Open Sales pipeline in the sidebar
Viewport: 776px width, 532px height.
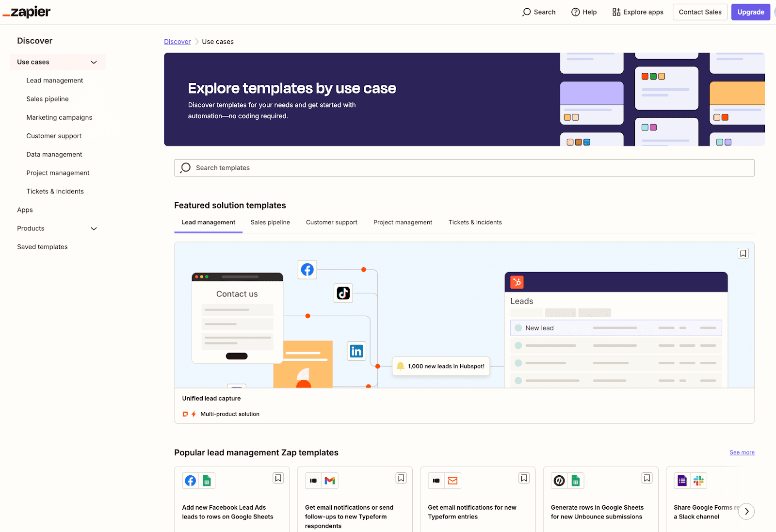click(x=48, y=99)
